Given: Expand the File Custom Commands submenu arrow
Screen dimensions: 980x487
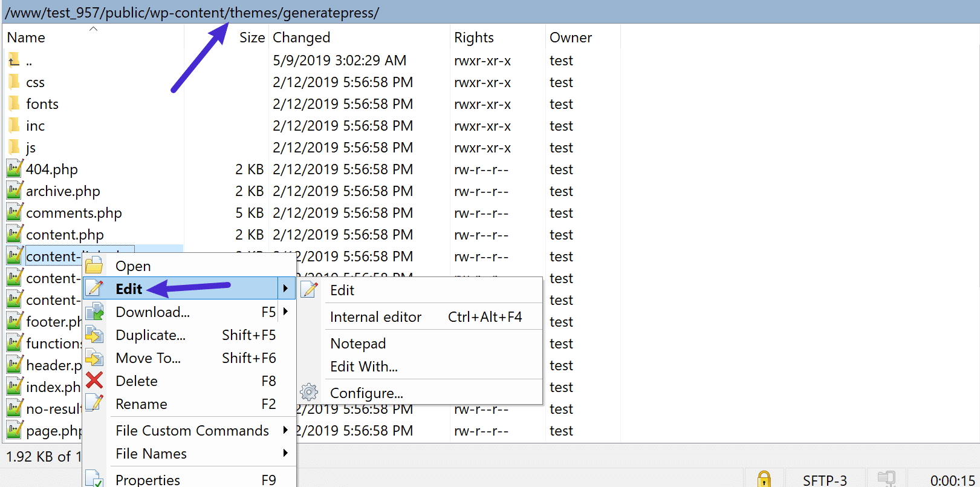Looking at the screenshot, I should [285, 430].
